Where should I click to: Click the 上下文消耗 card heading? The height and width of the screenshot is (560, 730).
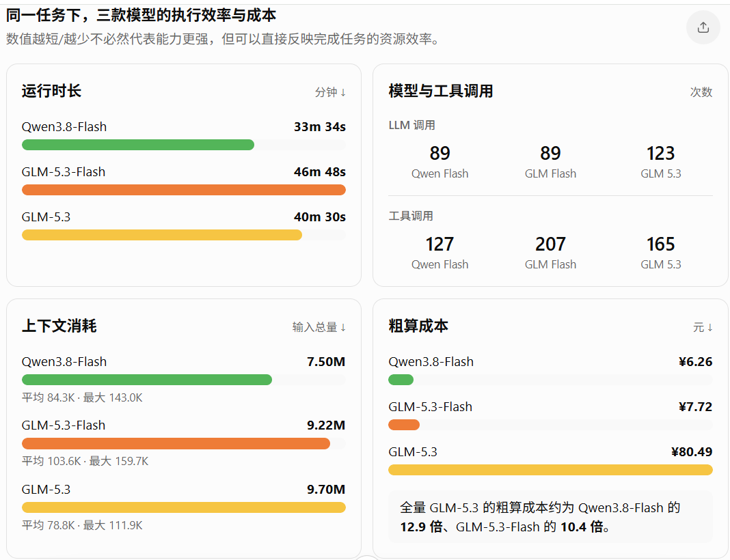click(x=59, y=326)
